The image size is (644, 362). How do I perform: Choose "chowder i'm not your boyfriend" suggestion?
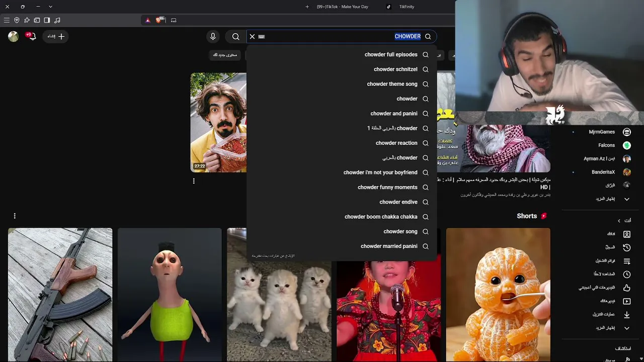tap(342, 172)
